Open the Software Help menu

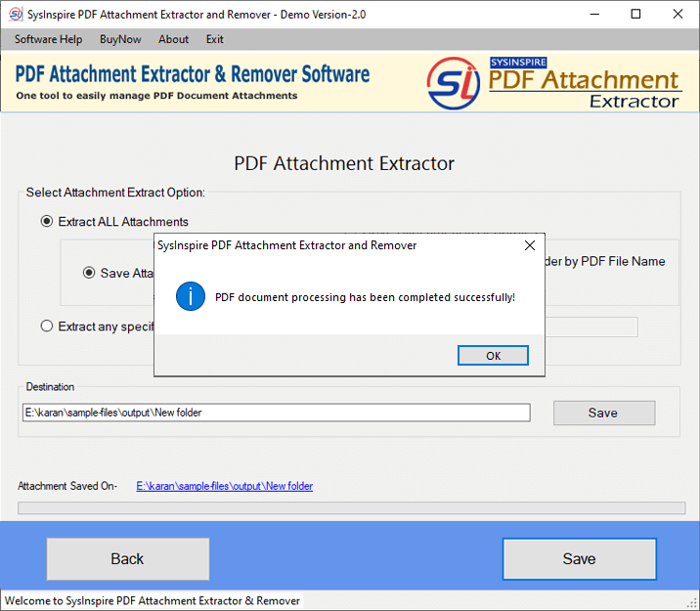tap(48, 39)
